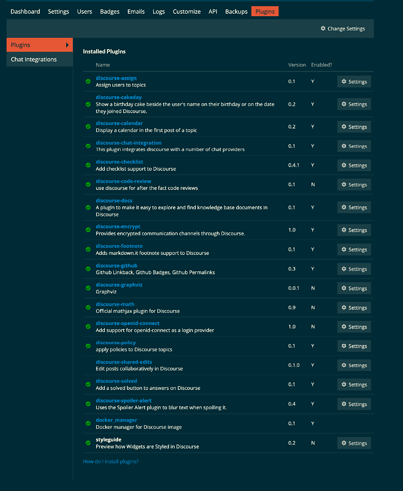Select Plugins in the left sidebar

[40, 45]
